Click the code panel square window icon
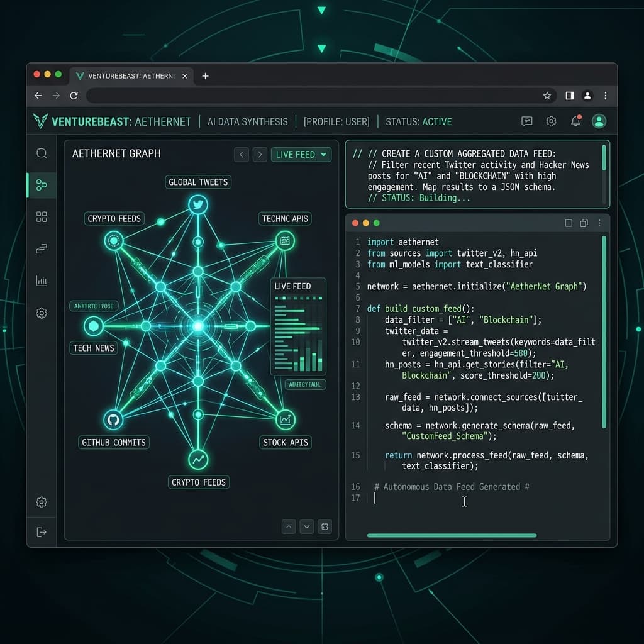 (569, 223)
